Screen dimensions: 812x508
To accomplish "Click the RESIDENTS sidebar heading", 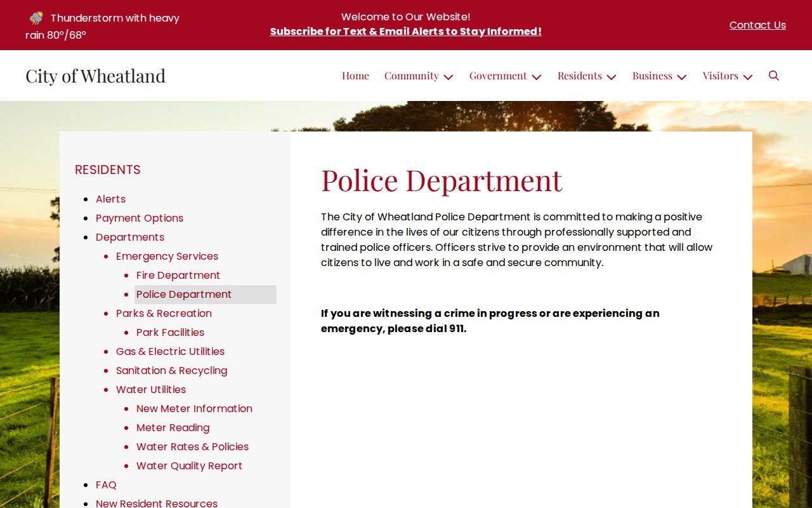I will (x=108, y=170).
